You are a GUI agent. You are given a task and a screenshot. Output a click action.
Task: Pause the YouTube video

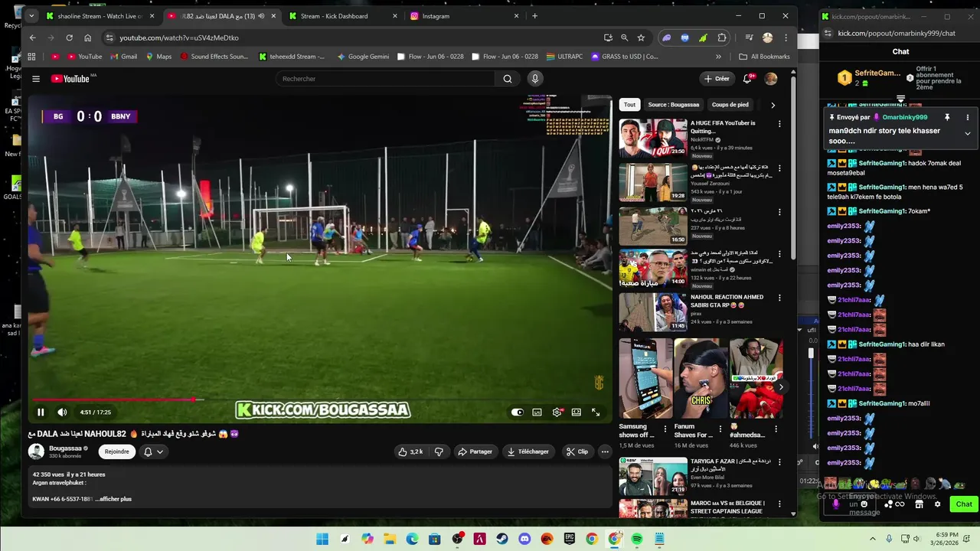(x=41, y=412)
